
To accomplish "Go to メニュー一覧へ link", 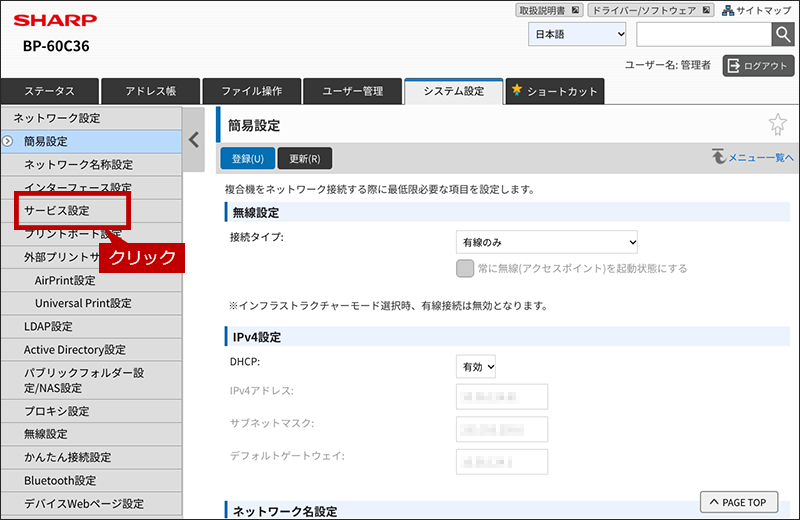I will tap(753, 157).
